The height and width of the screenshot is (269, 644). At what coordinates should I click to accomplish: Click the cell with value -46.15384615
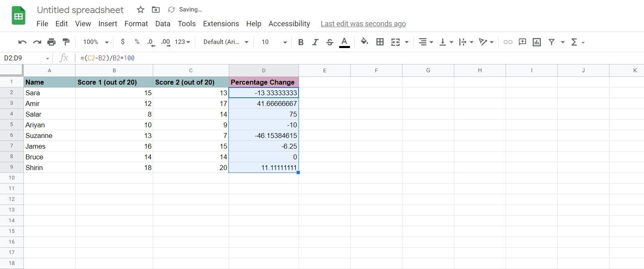click(264, 136)
